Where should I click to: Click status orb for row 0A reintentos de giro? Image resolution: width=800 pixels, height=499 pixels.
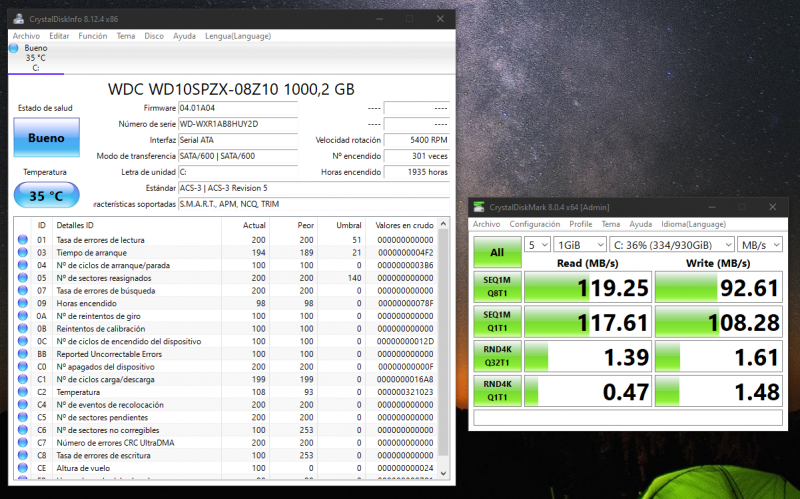(22, 316)
